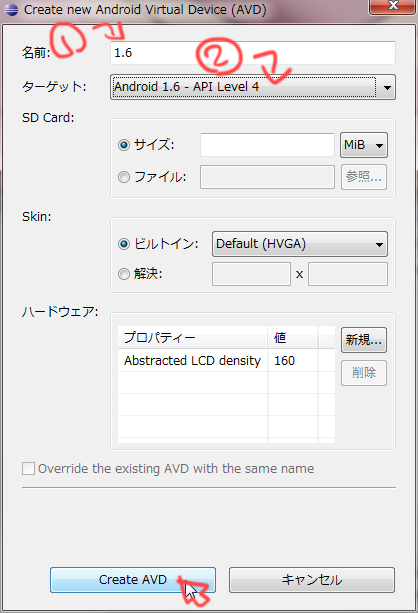418x613 pixels.
Task: Click the resolution width input field
Action: pos(251,274)
